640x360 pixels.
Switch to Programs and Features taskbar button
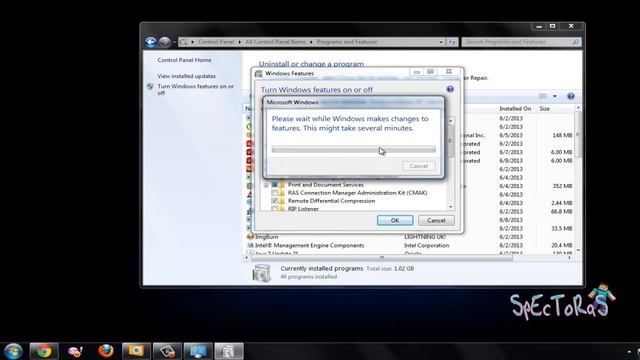(x=229, y=351)
